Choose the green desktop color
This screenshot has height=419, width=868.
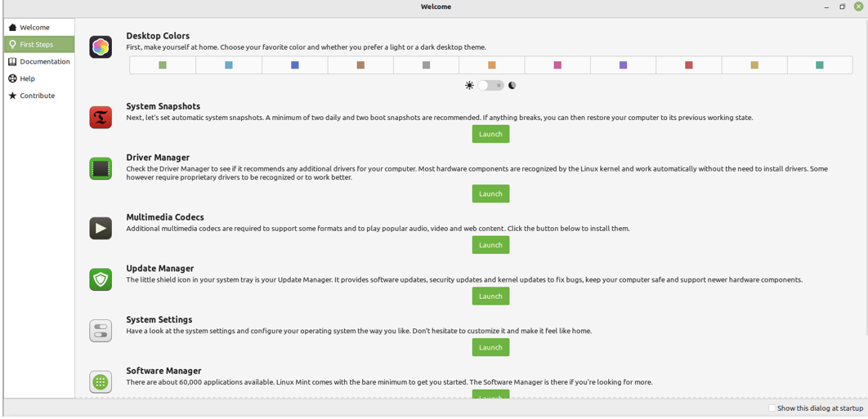[163, 65]
